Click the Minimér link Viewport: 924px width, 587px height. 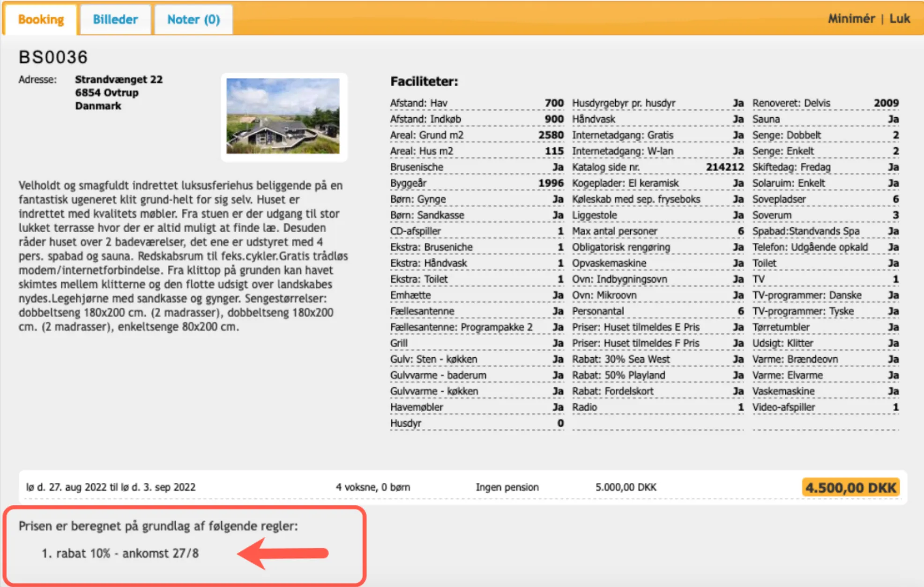tap(851, 19)
